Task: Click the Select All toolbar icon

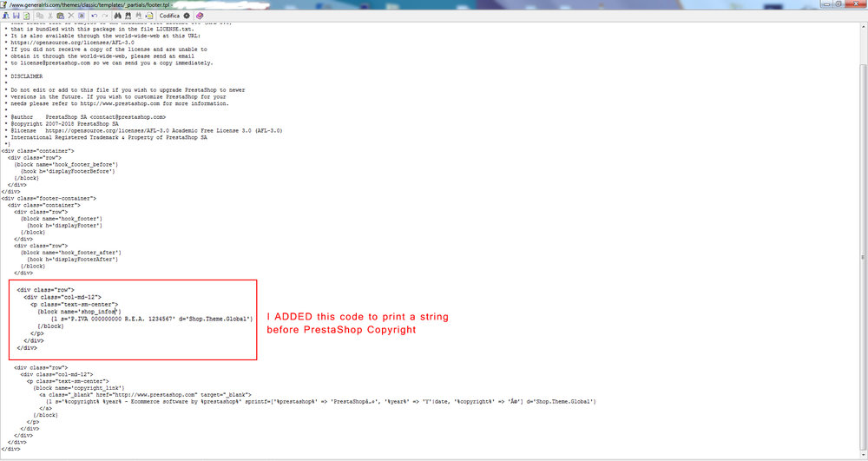Action: 81,16
